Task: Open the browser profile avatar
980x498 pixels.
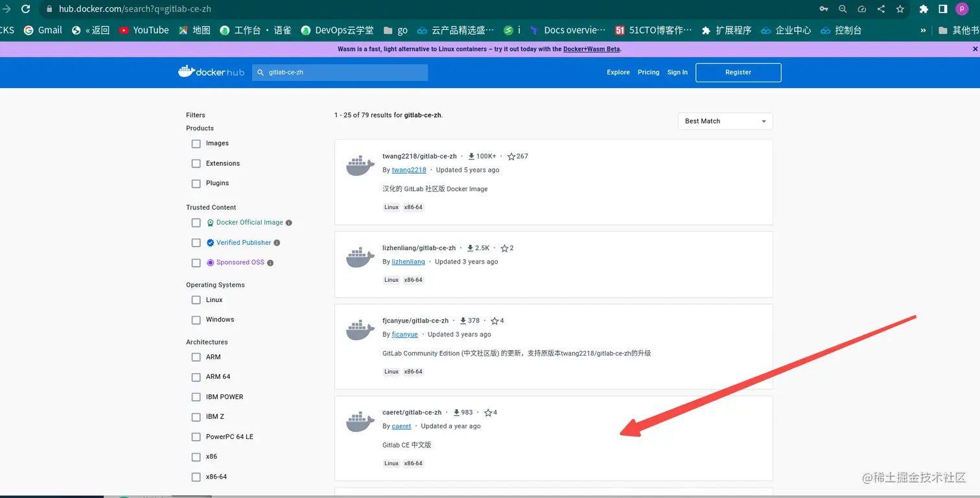Action: coord(961,9)
